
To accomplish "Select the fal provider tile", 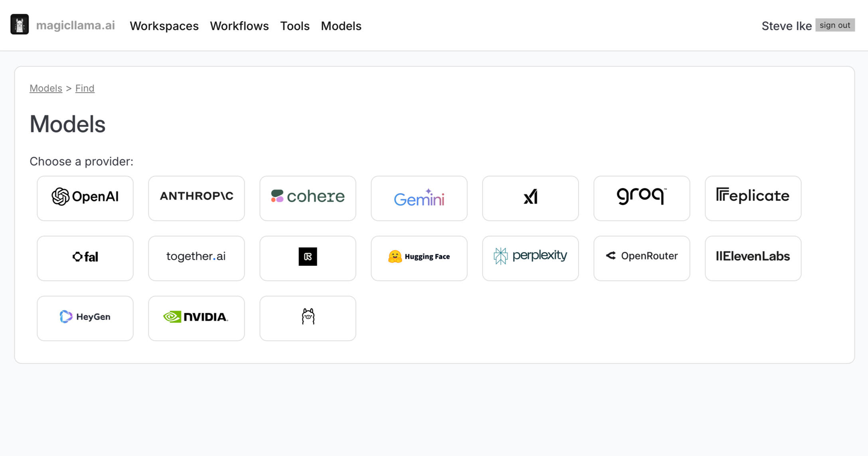I will [85, 258].
